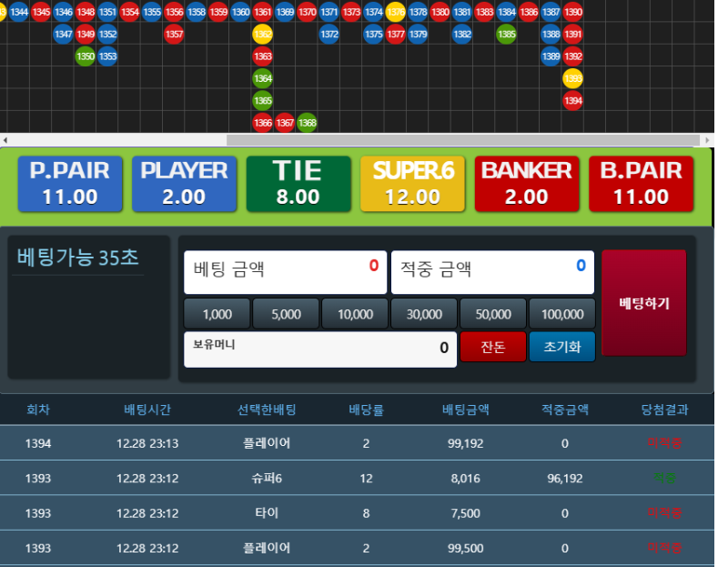Screen dimensions: 728x567
Task: Click winning amount 96,192 cell
Action: (x=565, y=479)
